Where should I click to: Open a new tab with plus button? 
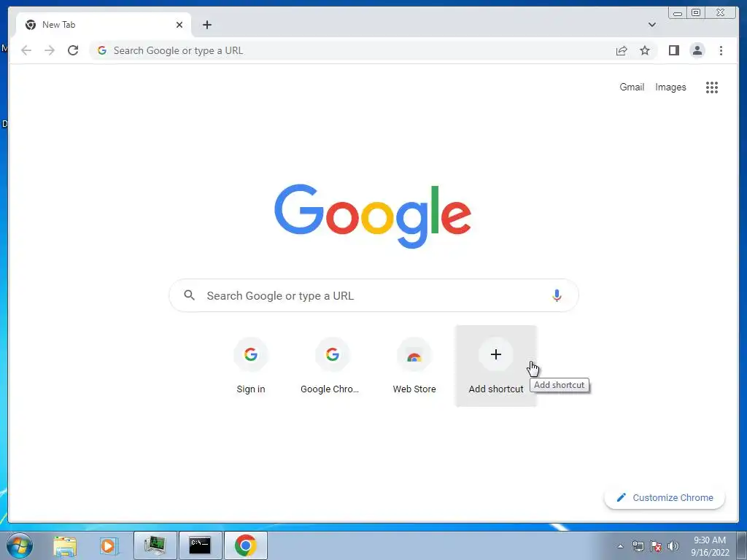206,25
